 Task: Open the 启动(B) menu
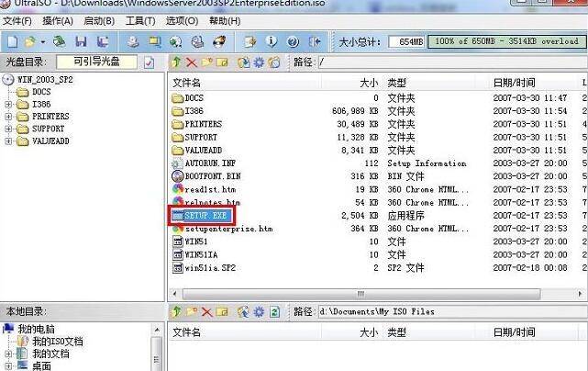[99, 20]
